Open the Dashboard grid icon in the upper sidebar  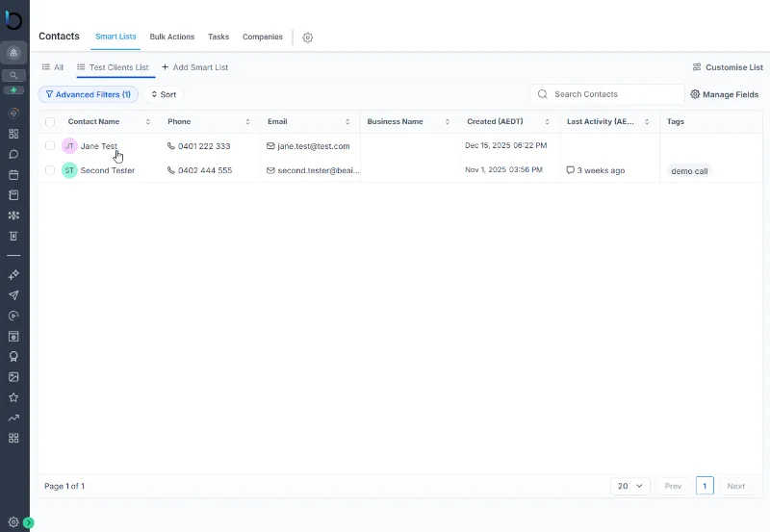[13, 134]
